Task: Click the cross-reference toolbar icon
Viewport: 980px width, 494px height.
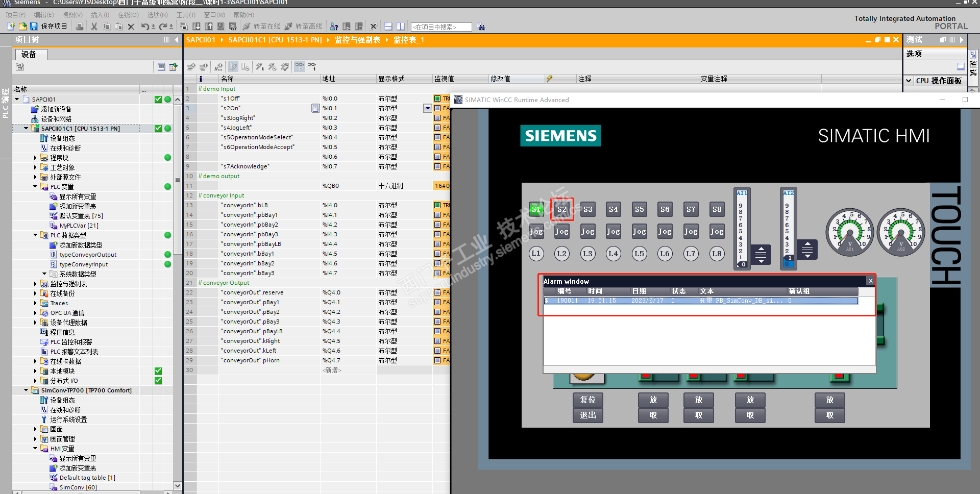Action: (373, 27)
